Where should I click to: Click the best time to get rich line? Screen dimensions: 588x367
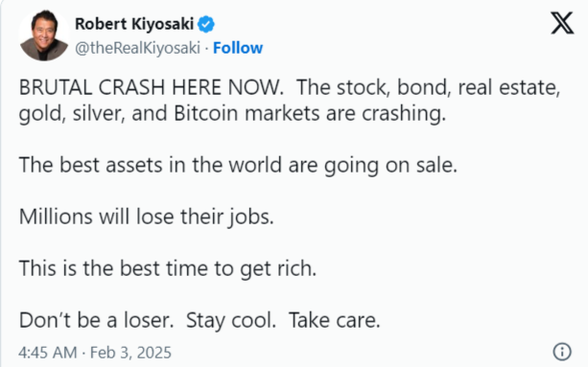[x=168, y=268]
